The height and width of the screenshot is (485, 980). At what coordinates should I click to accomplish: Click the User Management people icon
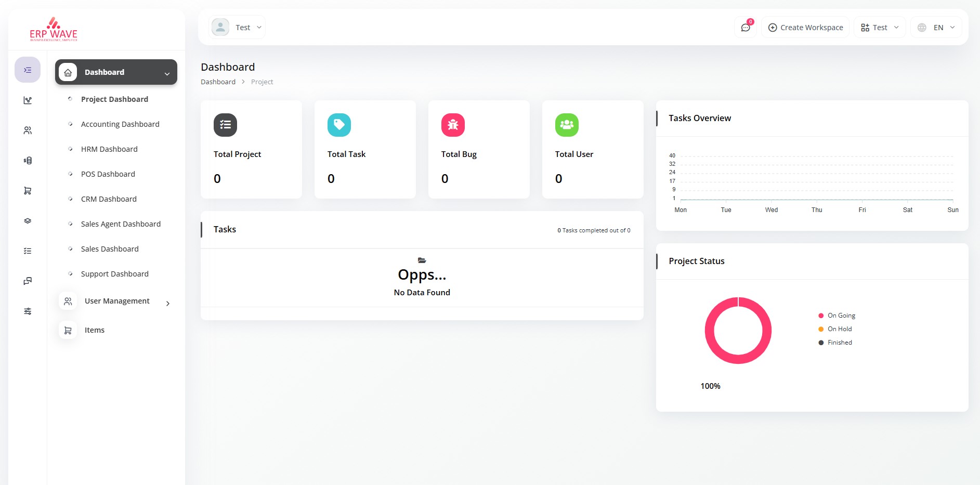(x=68, y=301)
